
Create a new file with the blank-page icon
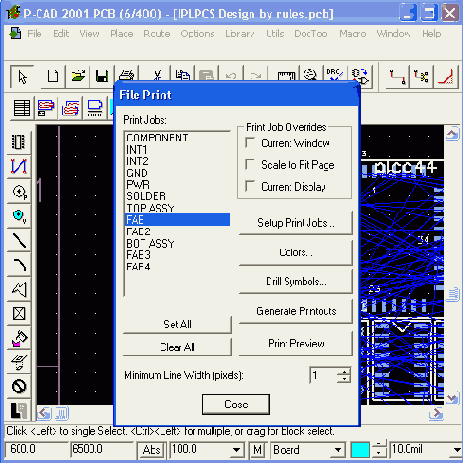point(53,77)
